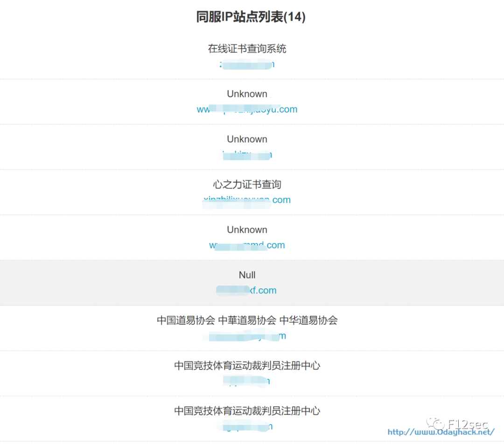Select the 在线证书查询系统 site title
504x445 pixels.
[247, 49]
